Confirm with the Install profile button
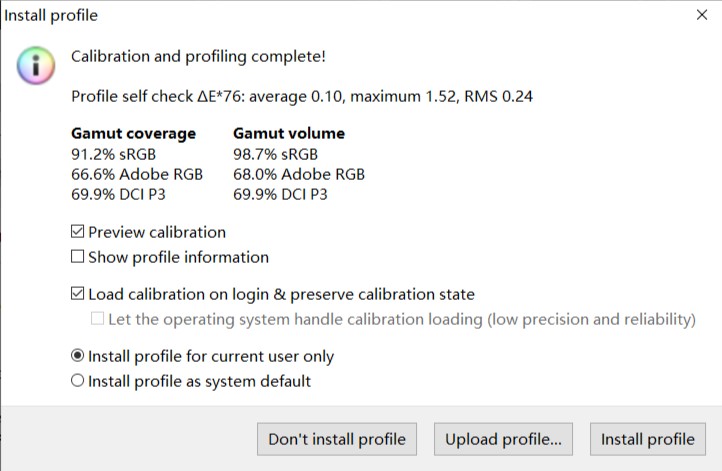Screen dimensions: 722x471 point(647,438)
